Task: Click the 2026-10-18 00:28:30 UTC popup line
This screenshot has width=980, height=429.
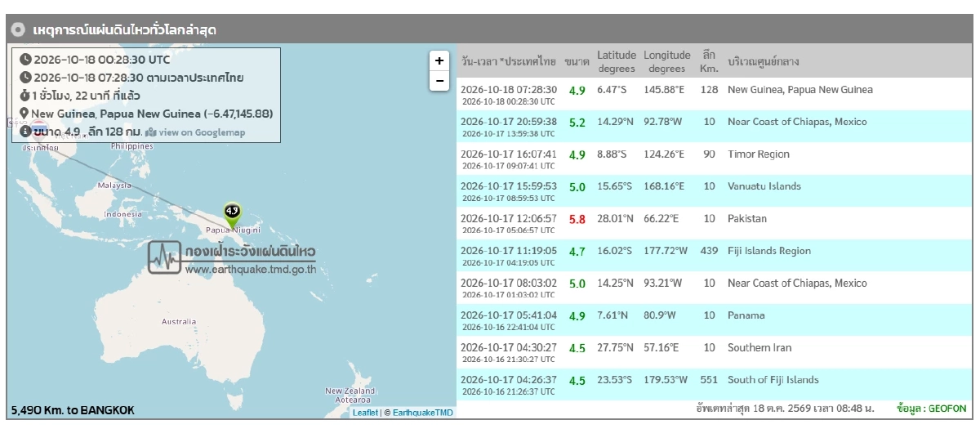Action: click(101, 60)
